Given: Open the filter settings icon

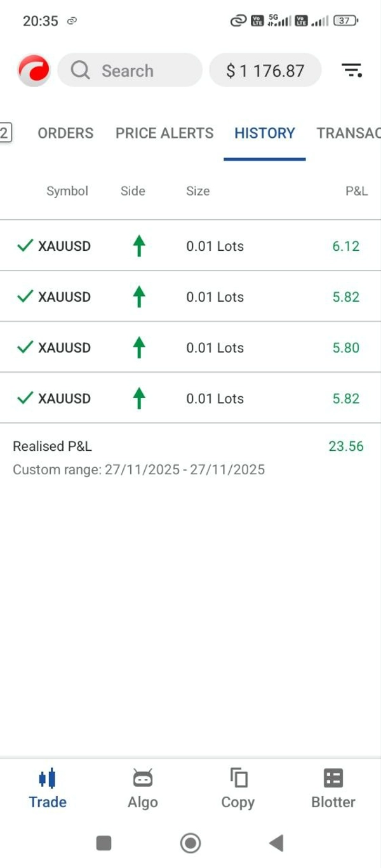Looking at the screenshot, I should coord(352,70).
